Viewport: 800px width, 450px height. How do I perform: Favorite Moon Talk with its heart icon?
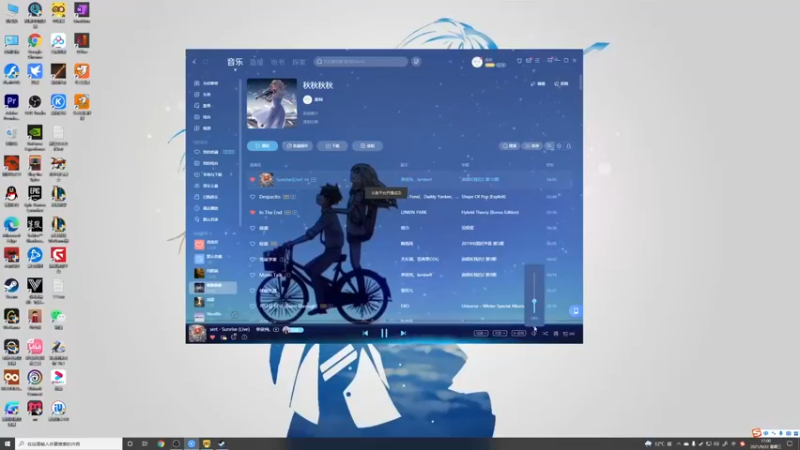[x=253, y=275]
